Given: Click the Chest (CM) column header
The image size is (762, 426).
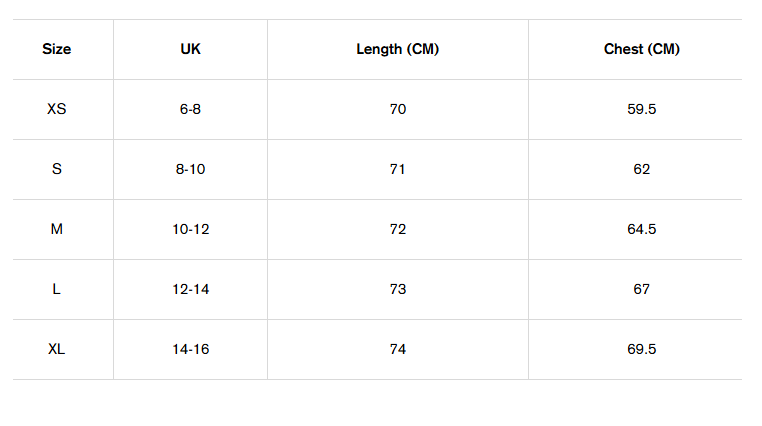Looking at the screenshot, I should pos(641,49).
